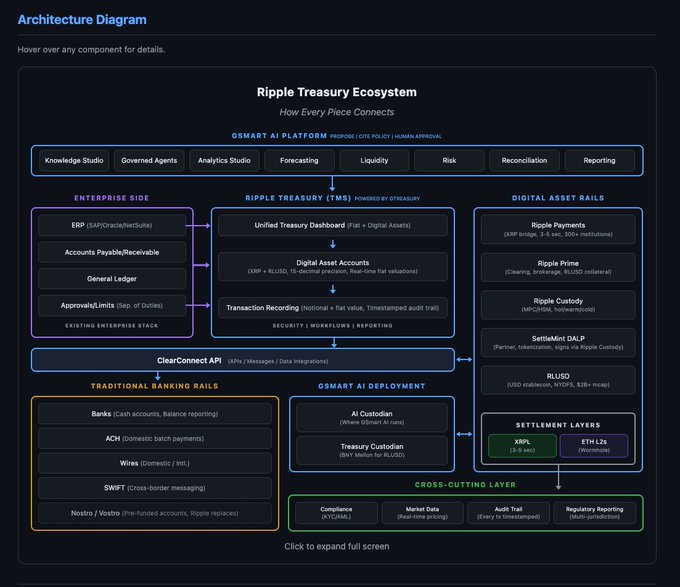Click the ERP (SAP/Oracle/NetSuite) component
The image size is (680, 587).
click(112, 225)
